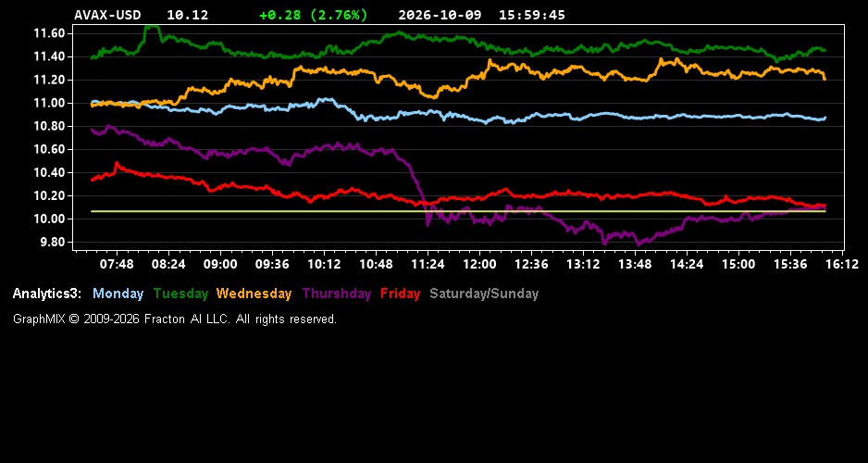Click the 11.00 y-axis label
The width and height of the screenshot is (868, 463).
coord(50,103)
